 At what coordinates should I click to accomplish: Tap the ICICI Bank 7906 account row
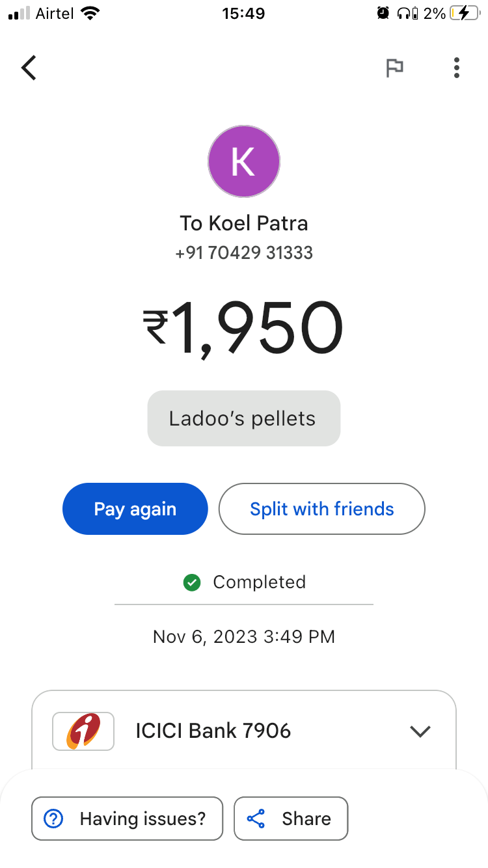pyautogui.click(x=244, y=731)
